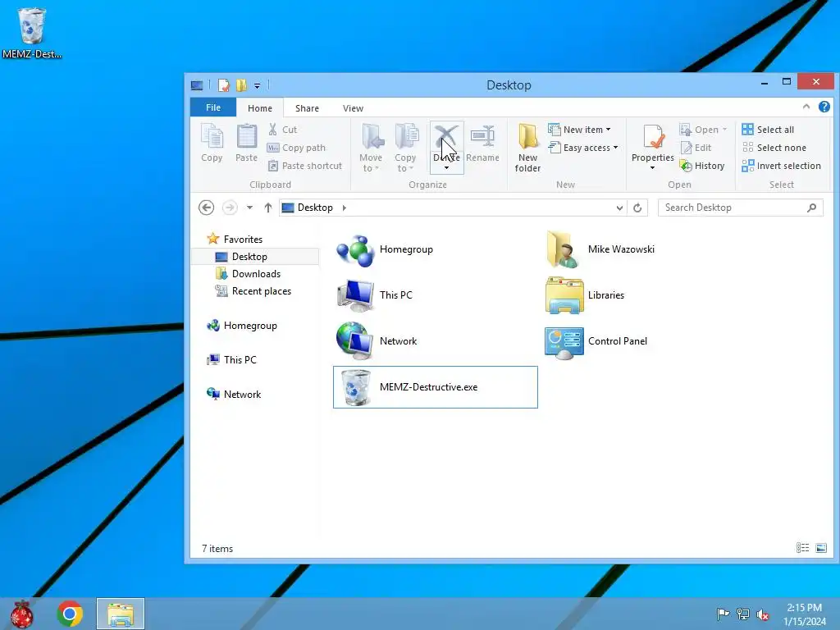
Task: Click Open in the ribbon
Action: 703,130
